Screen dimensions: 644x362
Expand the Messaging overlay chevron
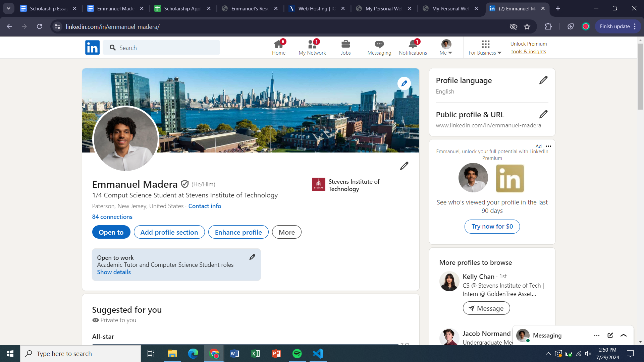click(x=624, y=335)
